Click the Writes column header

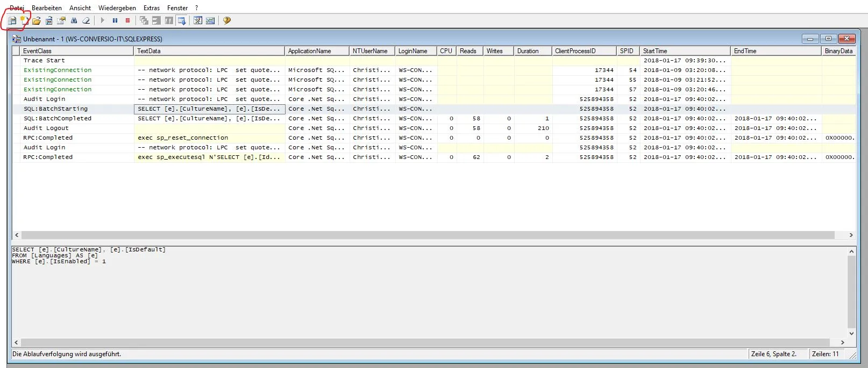499,51
